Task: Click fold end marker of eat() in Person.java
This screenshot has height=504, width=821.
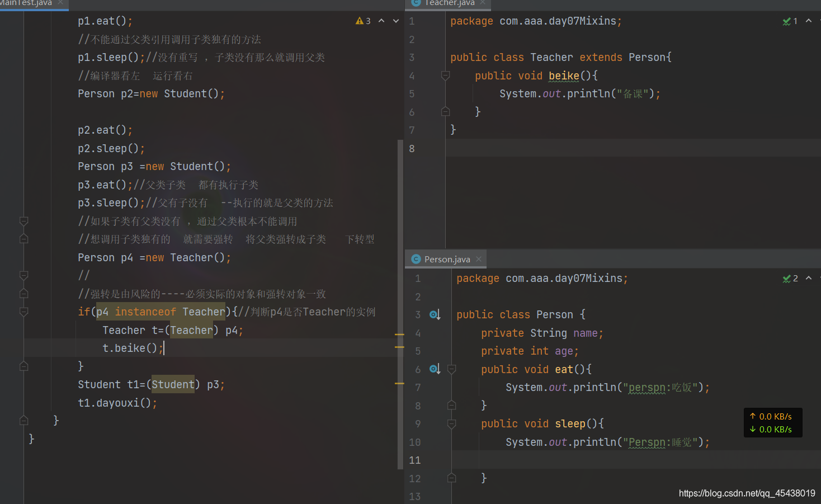Action: 452,406
